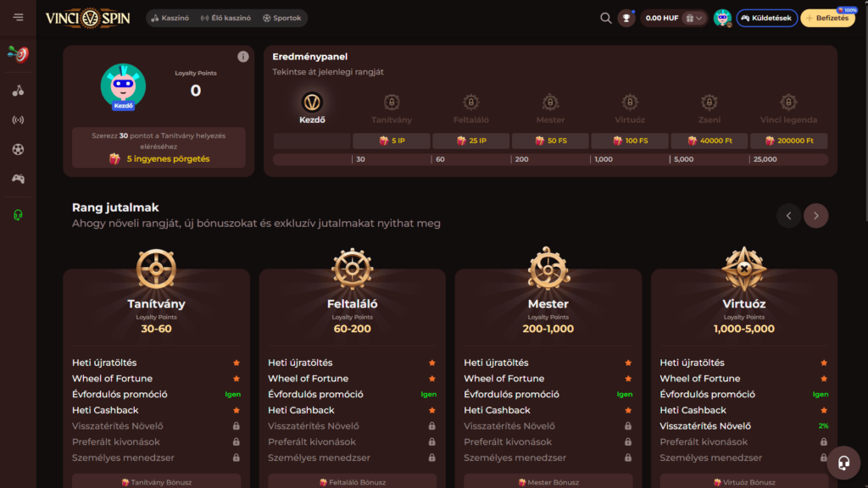Click the Tanítvány Bónusz button
868x488 pixels.
tap(156, 481)
